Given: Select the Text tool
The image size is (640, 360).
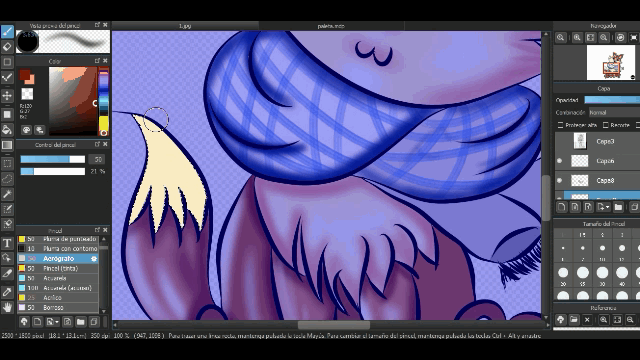Looking at the screenshot, I should [7, 243].
